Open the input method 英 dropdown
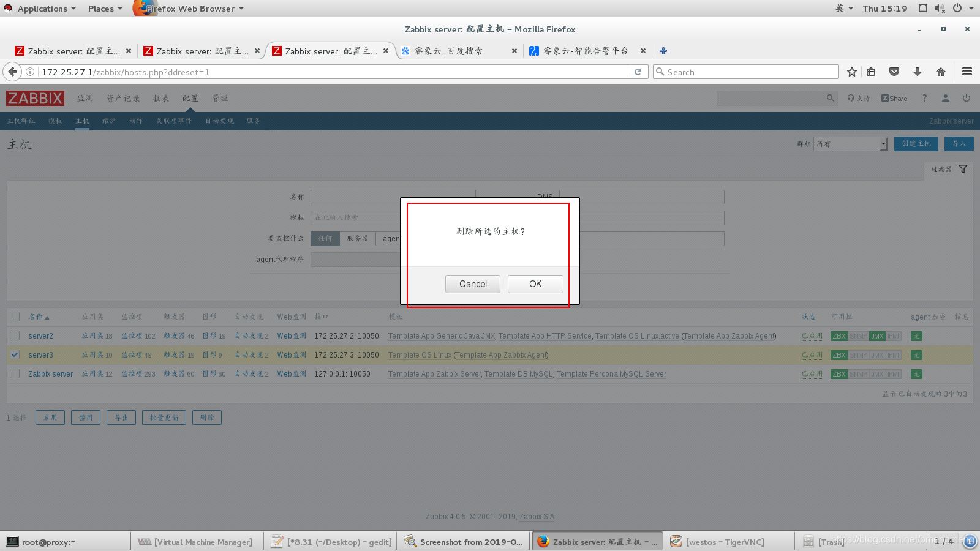 845,8
